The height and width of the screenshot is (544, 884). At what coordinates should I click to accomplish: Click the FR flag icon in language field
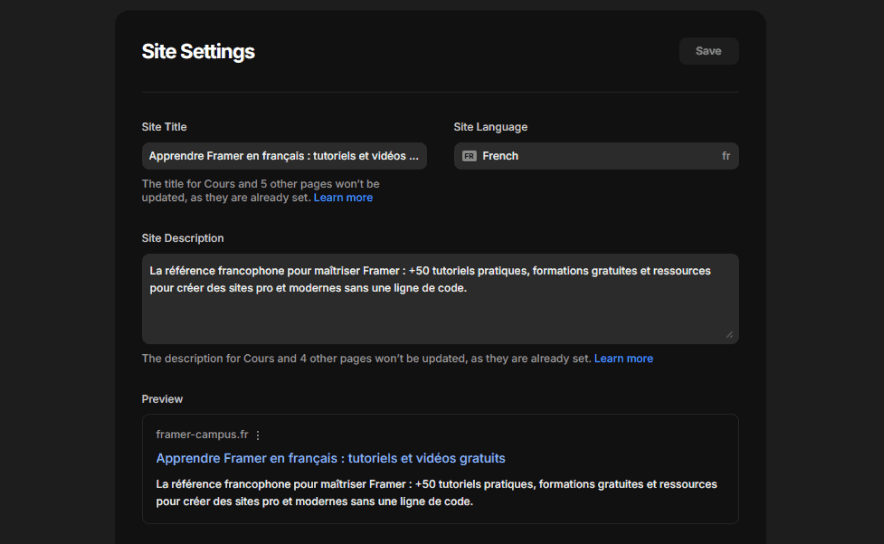(x=469, y=156)
